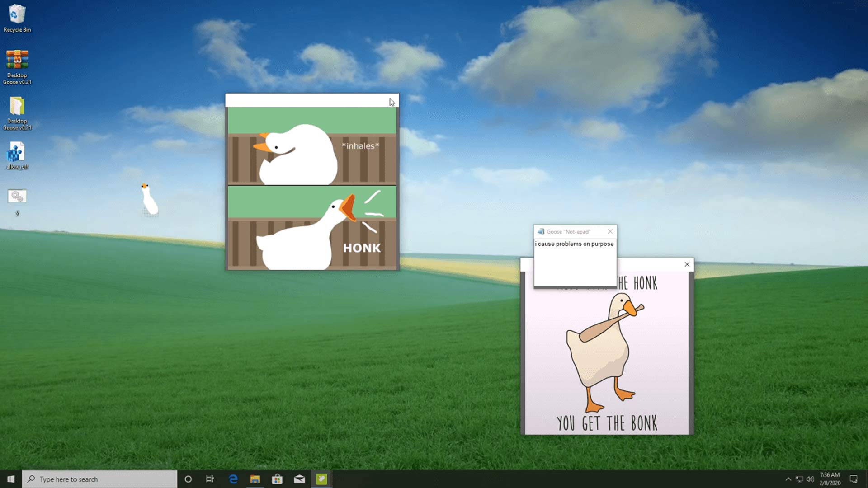Open the volume tray icon
Screen dimensions: 868x488
pos(810,479)
